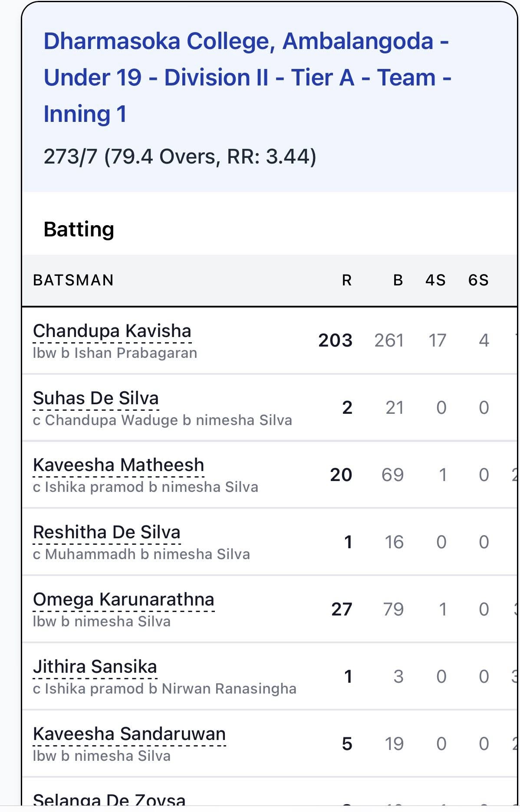Click 'lbw b Ishan Prabagaran' dismissal text
Image resolution: width=520 pixels, height=812 pixels.
[115, 353]
